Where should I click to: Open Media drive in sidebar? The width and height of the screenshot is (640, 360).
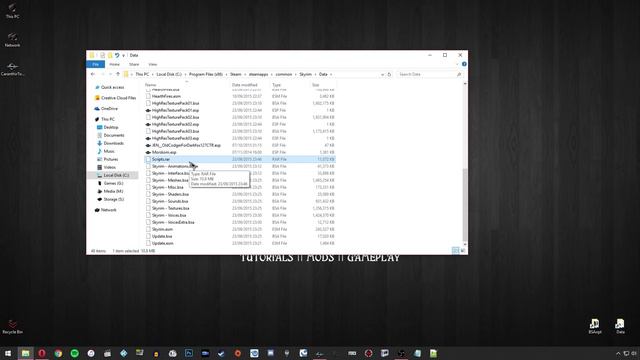(113, 191)
